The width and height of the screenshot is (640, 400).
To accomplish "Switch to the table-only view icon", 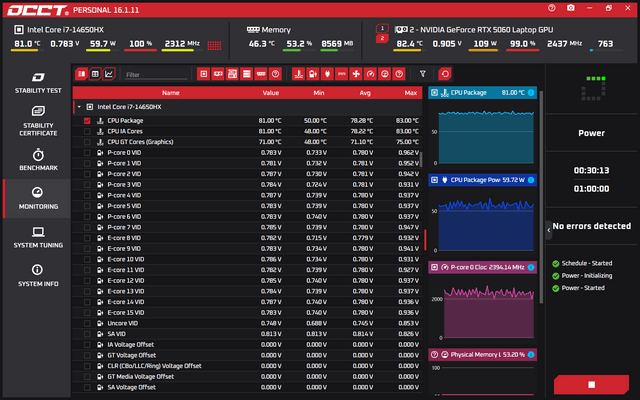I will [95, 74].
